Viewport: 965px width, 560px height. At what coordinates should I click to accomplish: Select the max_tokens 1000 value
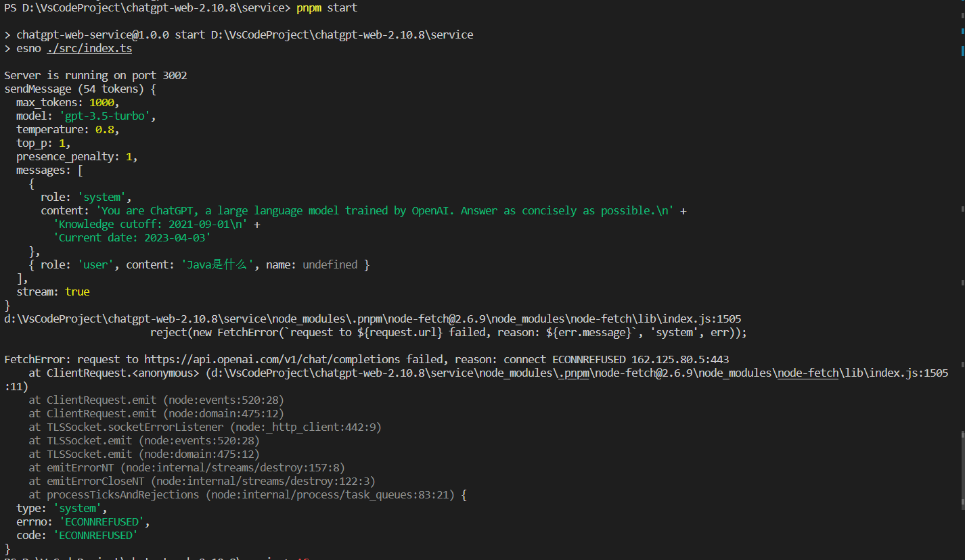[x=102, y=102]
